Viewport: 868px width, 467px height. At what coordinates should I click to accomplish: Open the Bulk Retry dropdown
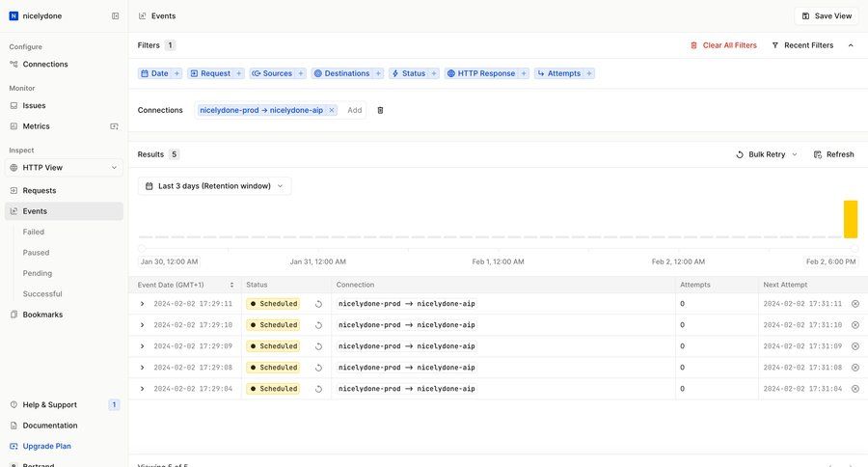click(767, 154)
